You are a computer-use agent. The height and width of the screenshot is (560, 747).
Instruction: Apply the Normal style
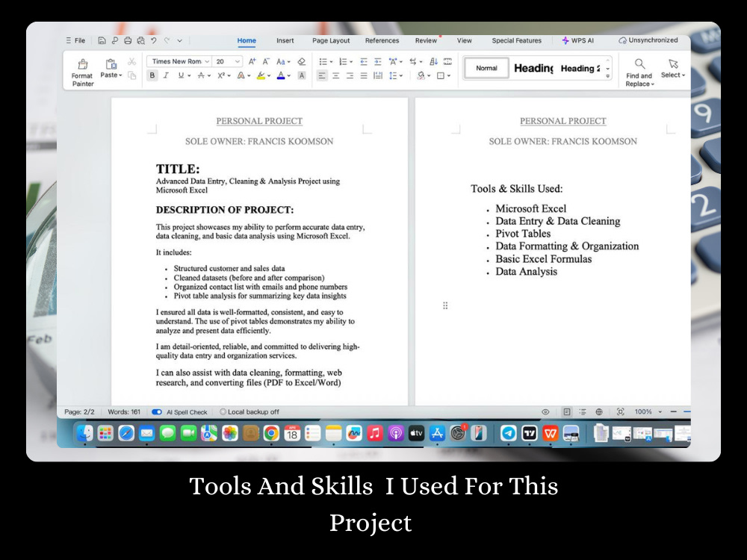[x=486, y=68]
